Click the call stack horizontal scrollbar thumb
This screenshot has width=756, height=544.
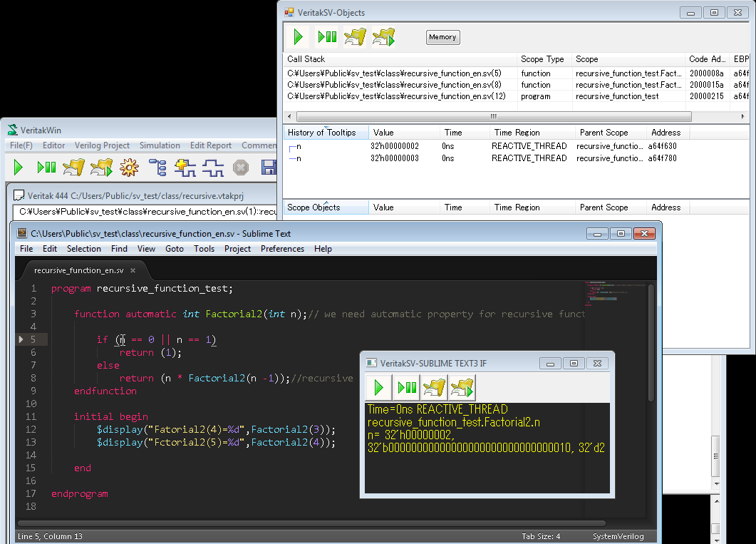(x=494, y=116)
